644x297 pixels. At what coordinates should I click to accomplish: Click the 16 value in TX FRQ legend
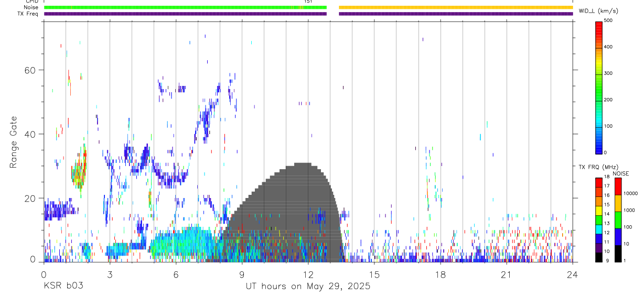606,195
